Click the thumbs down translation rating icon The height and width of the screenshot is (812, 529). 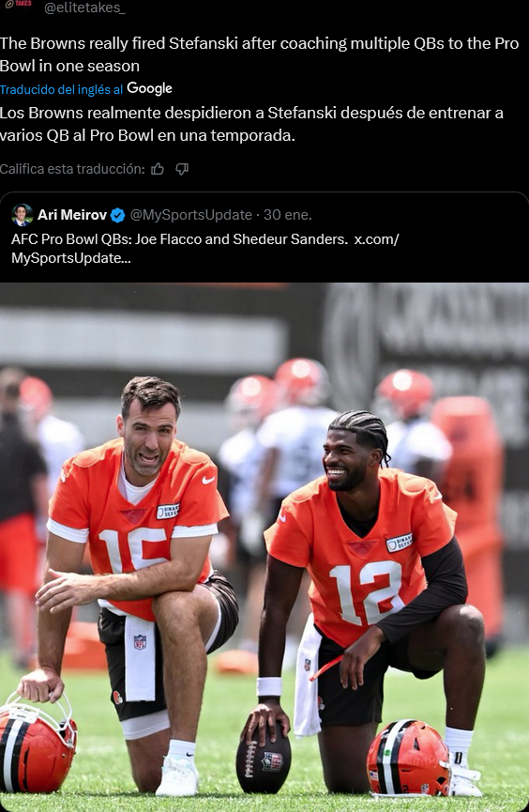click(182, 169)
